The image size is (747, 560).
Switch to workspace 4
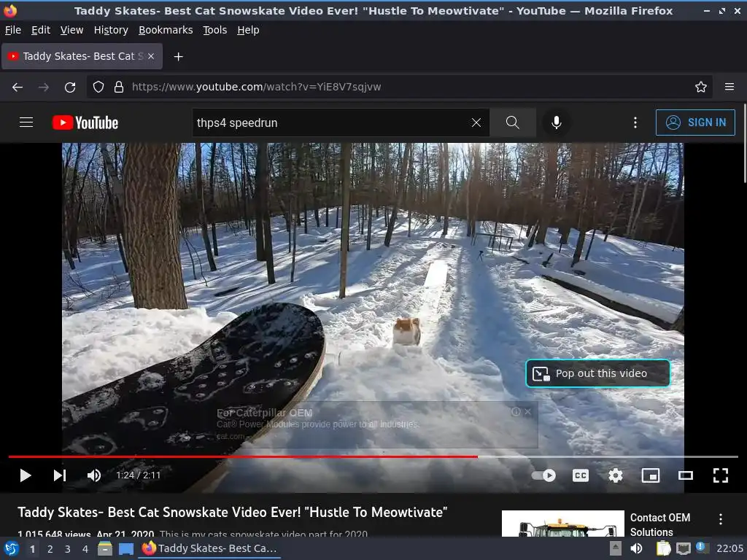tap(85, 549)
